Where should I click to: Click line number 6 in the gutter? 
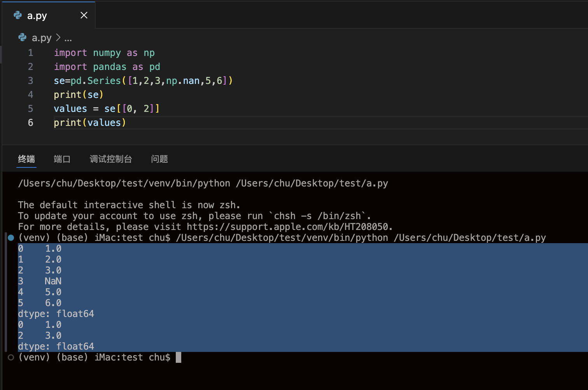(x=30, y=123)
